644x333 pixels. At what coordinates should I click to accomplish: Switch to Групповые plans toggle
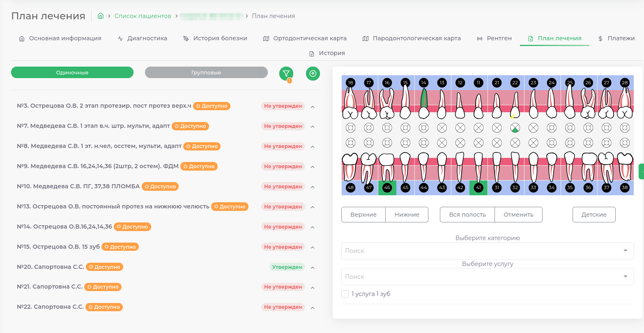pos(206,72)
